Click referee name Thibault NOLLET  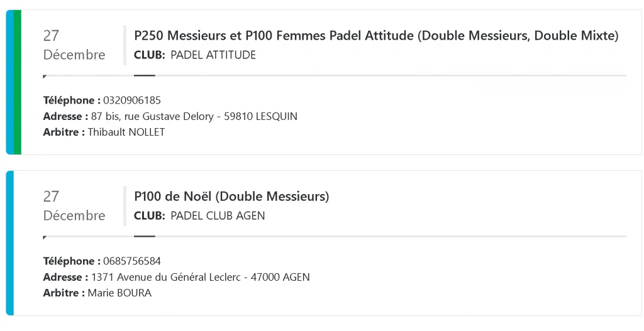126,133
